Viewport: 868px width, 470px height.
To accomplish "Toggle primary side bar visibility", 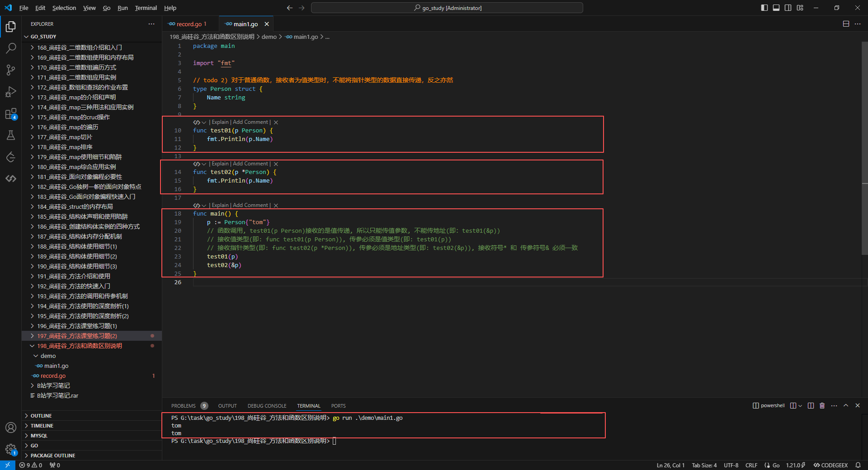I will (x=764, y=8).
